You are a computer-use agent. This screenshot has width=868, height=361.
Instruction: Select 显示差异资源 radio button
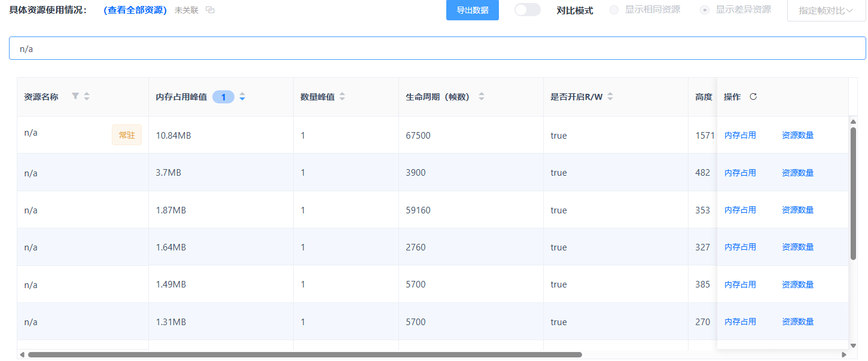coord(705,10)
